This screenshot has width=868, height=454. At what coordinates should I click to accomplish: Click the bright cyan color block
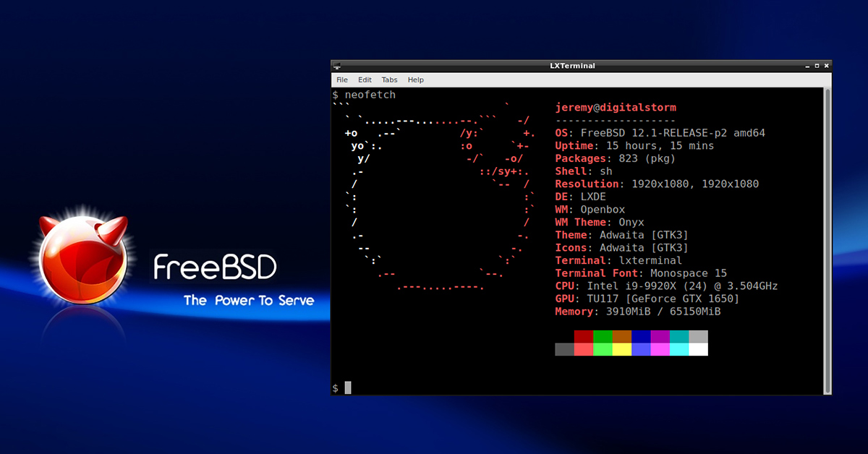point(678,349)
